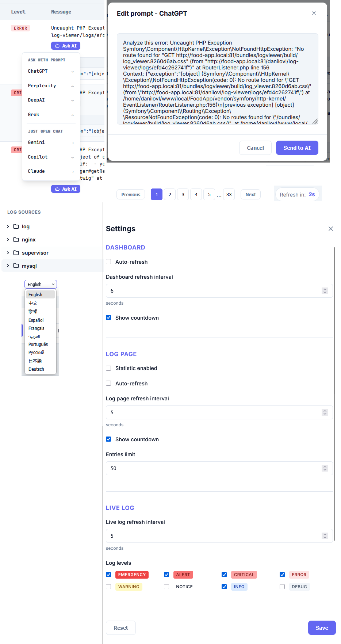341x644 pixels.
Task: Click the folder icon next to nginx
Action: coord(16,240)
